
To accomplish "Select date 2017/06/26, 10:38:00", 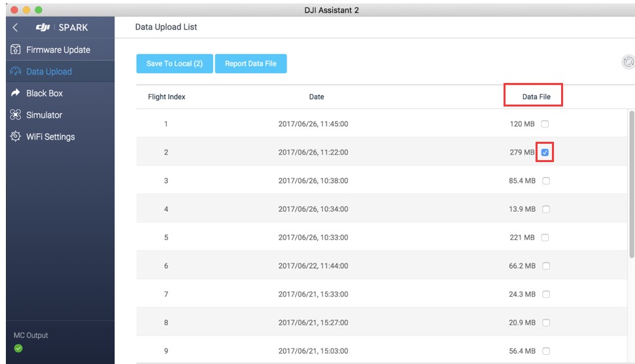I will (x=313, y=180).
